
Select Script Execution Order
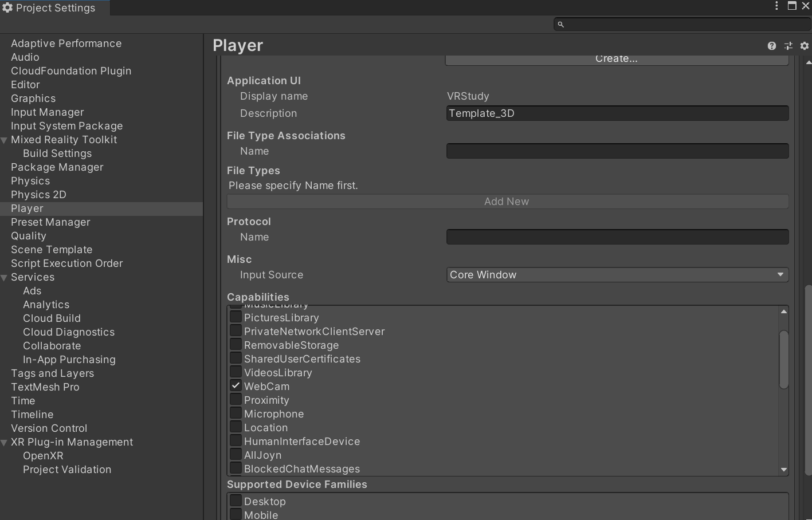[67, 263]
